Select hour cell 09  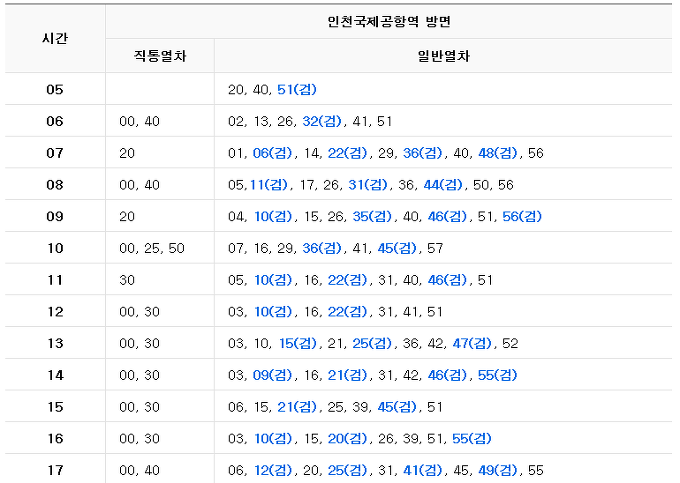(55, 216)
